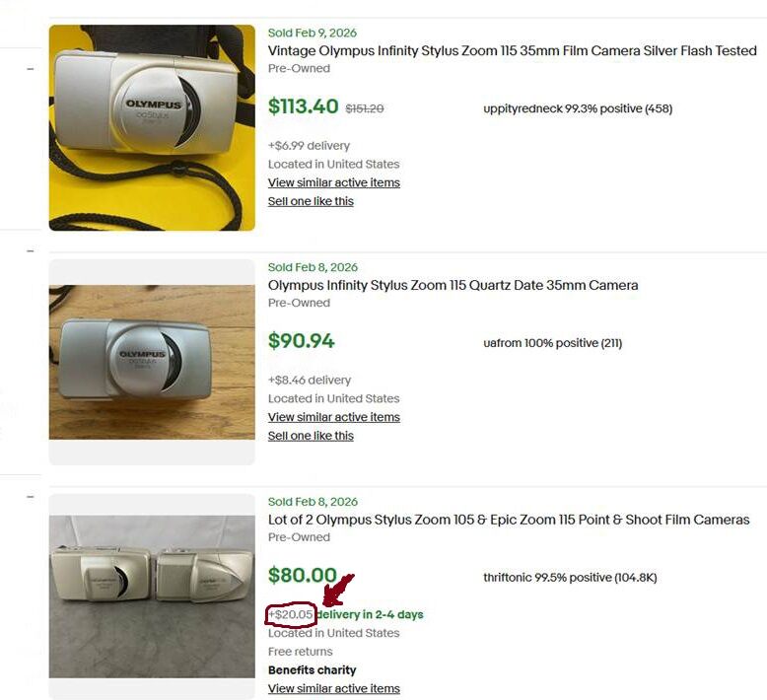Click the $113.40 sold price
767x700 pixels.
pos(304,106)
